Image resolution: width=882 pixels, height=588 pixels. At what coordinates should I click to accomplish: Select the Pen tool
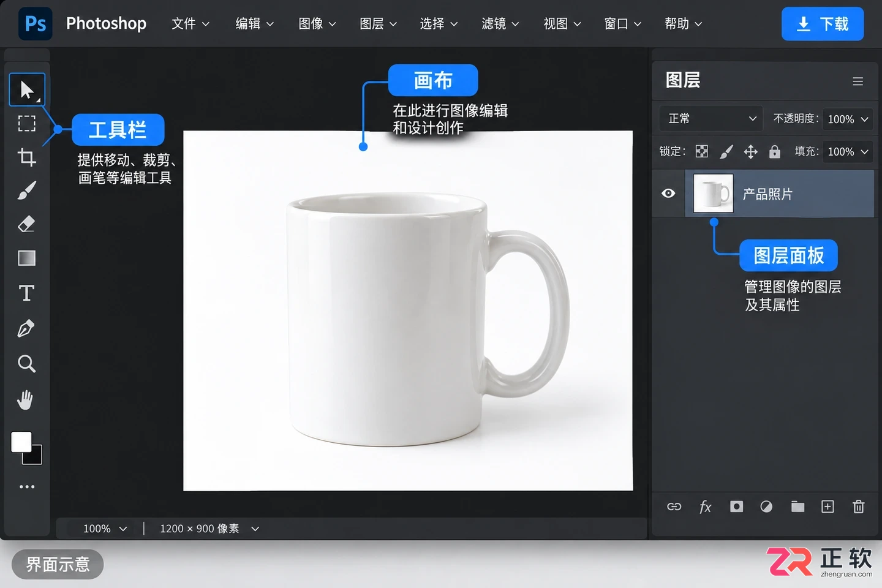pyautogui.click(x=26, y=328)
